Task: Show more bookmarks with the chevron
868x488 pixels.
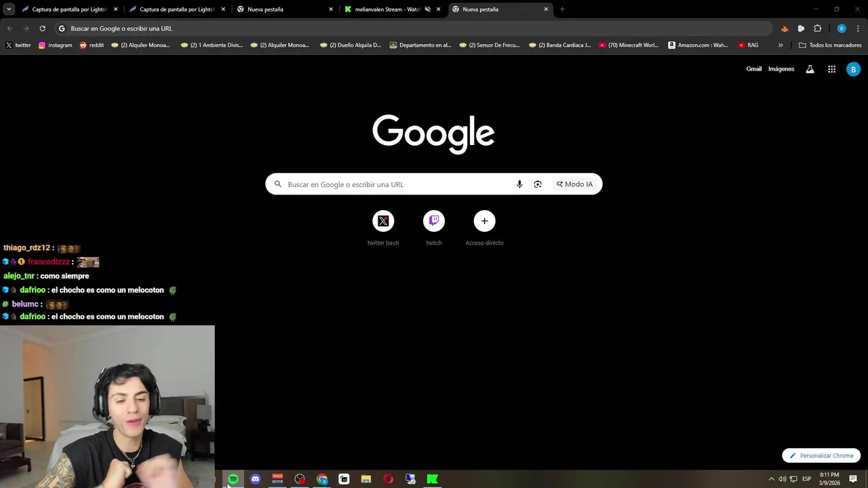Action: point(781,45)
